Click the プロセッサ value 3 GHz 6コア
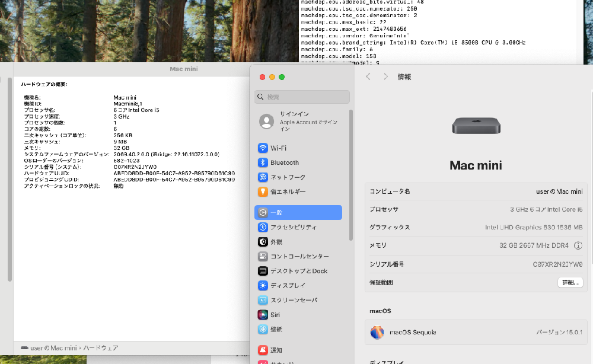The width and height of the screenshot is (593, 364). coord(546,209)
